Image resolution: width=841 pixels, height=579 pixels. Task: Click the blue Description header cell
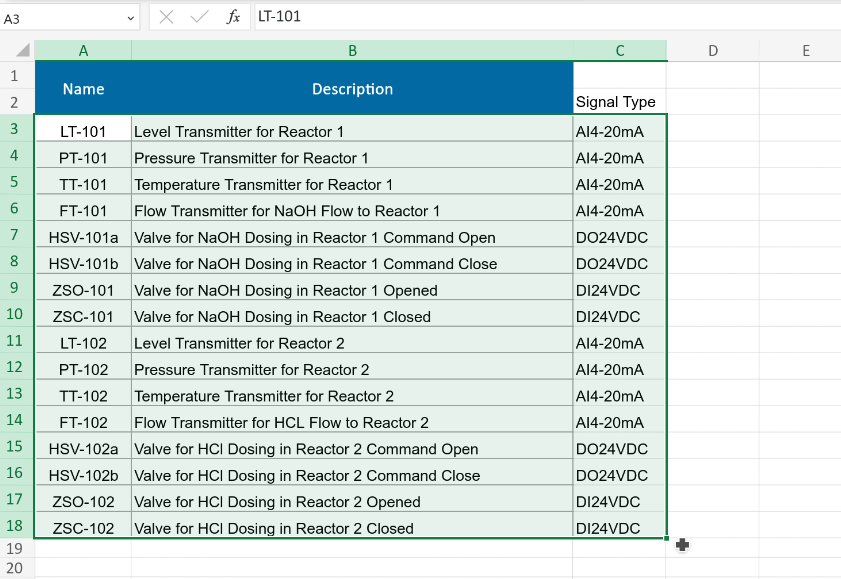pyautogui.click(x=352, y=89)
